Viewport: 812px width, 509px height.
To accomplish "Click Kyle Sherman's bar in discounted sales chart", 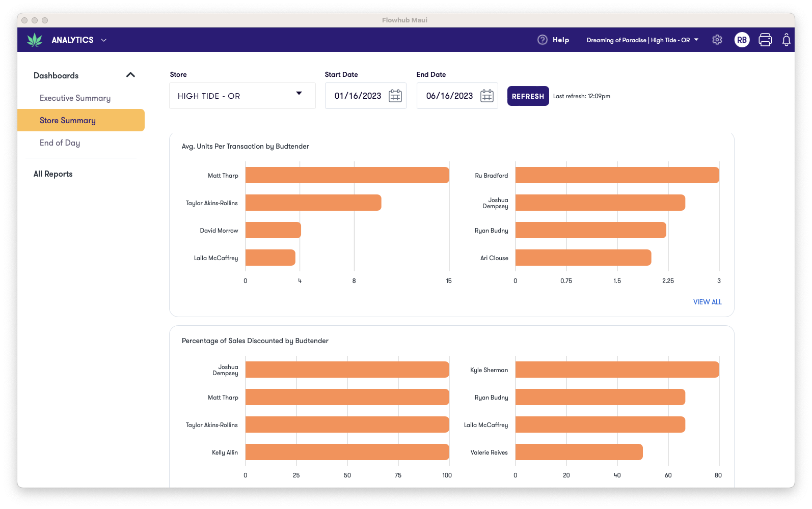I will 617,370.
